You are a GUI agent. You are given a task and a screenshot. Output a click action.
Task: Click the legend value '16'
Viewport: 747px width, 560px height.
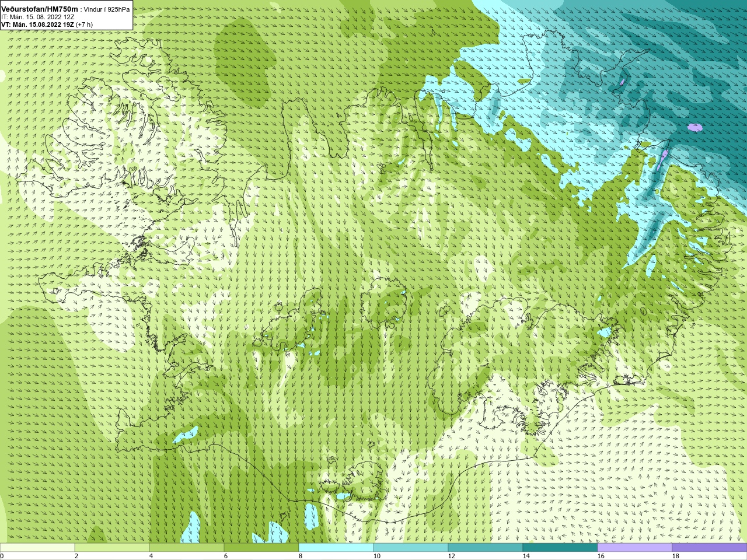tap(601, 556)
